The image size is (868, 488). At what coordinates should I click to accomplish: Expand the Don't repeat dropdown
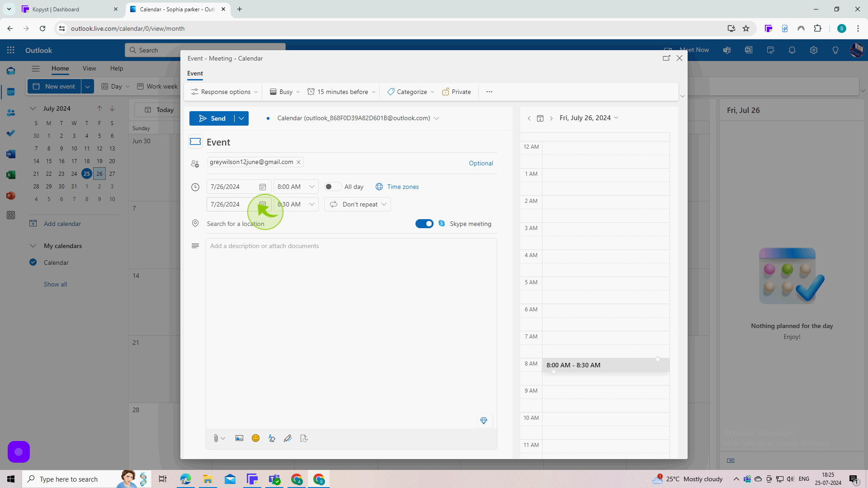point(358,204)
